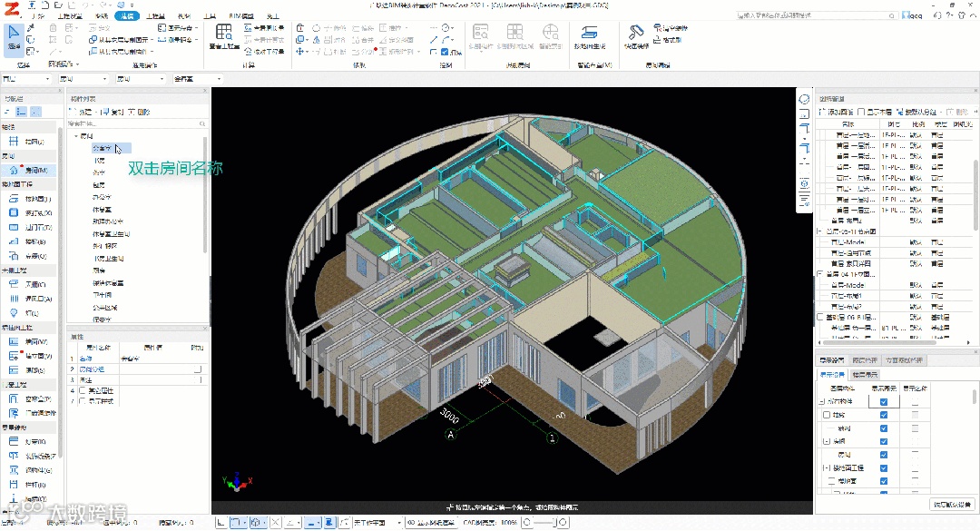Pick the arc draw tool
Viewport: 980px width, 531px height.
(x=446, y=40)
